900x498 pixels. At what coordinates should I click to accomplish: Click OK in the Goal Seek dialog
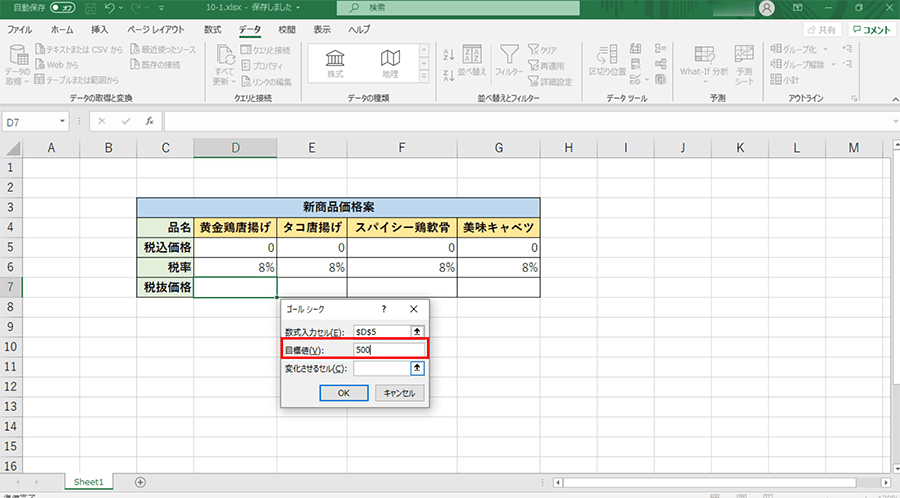343,393
